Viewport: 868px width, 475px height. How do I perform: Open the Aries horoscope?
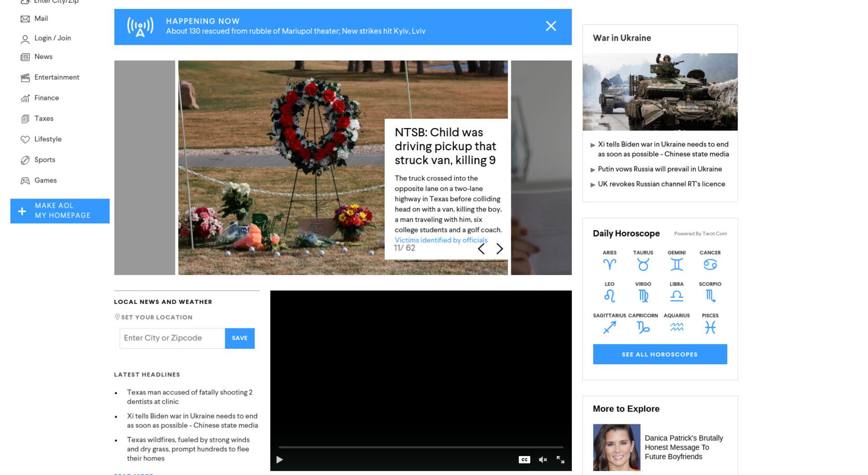pos(609,261)
